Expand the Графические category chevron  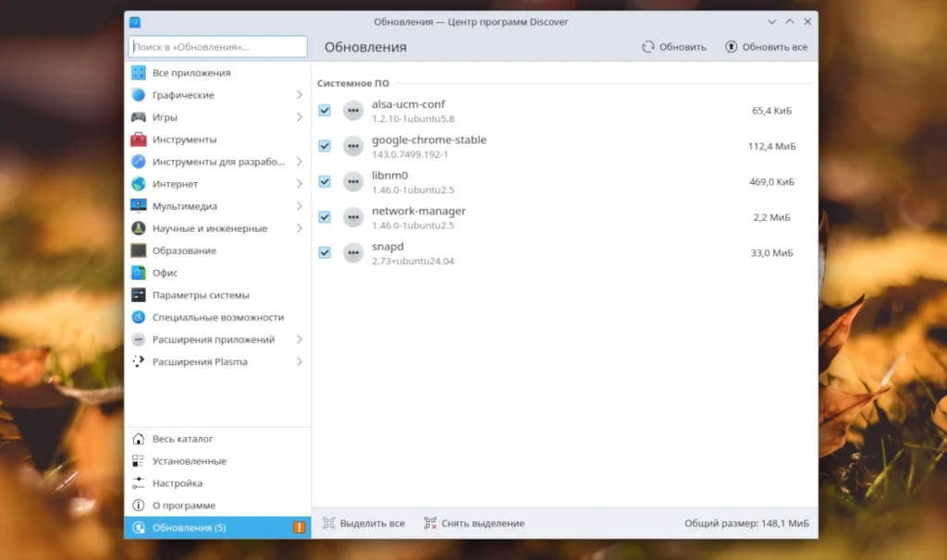(x=299, y=95)
